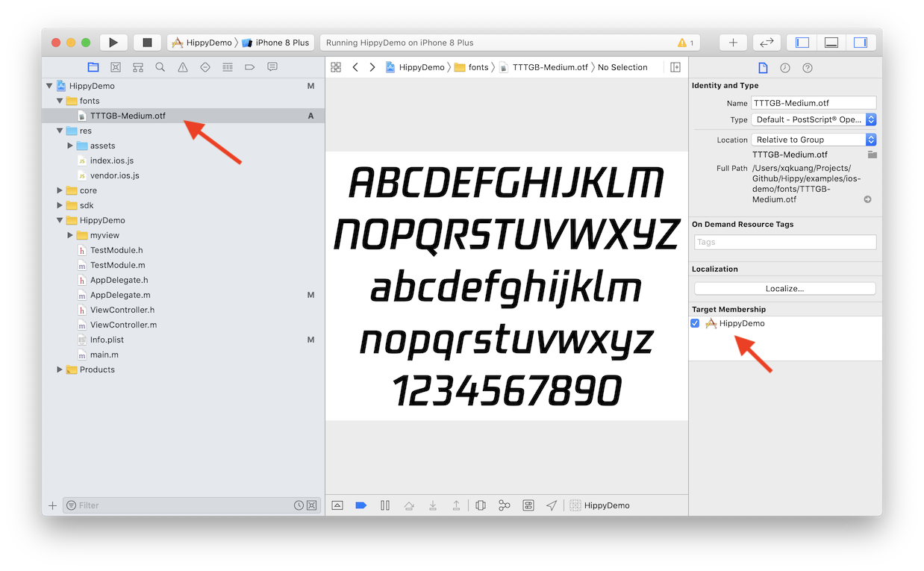Expand the core group
The height and width of the screenshot is (571, 924).
point(60,190)
